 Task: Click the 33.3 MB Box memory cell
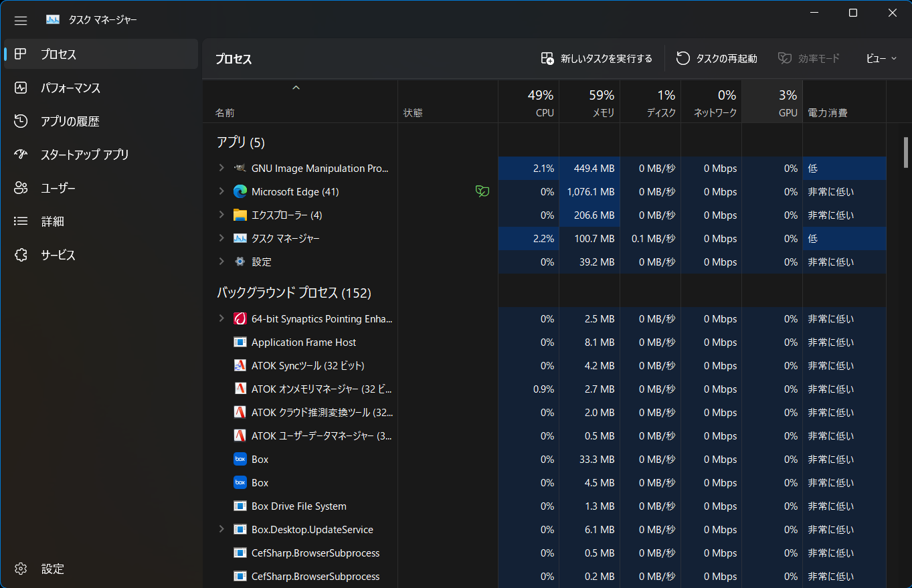point(589,460)
